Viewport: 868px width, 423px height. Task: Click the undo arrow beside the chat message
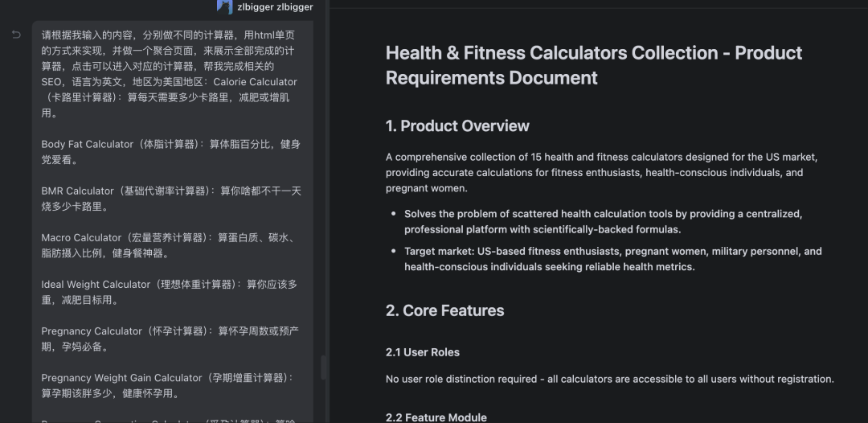[16, 35]
